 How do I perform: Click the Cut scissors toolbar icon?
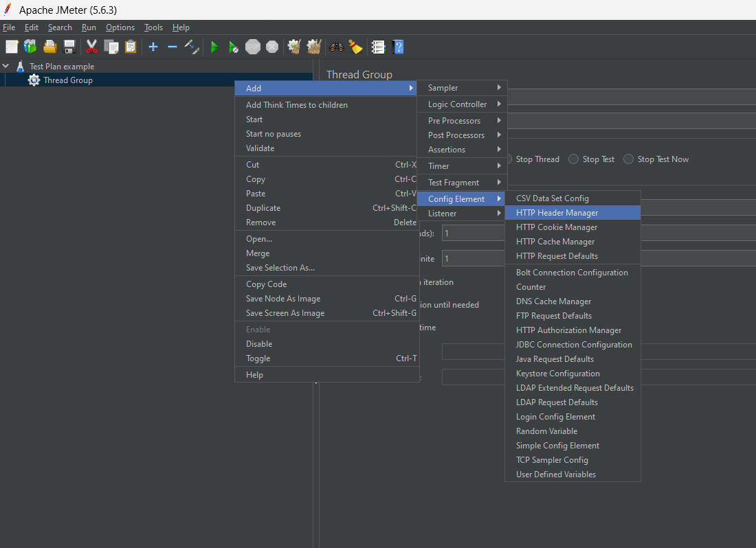click(x=91, y=47)
